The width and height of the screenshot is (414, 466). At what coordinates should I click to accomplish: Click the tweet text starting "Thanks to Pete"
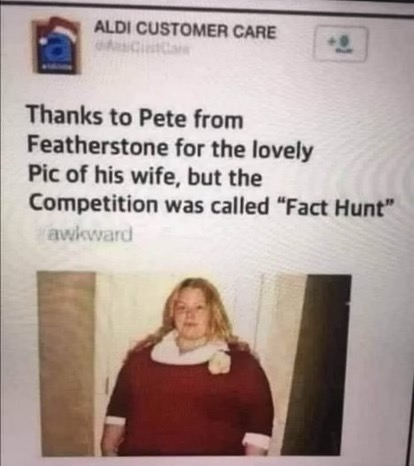[x=208, y=162]
